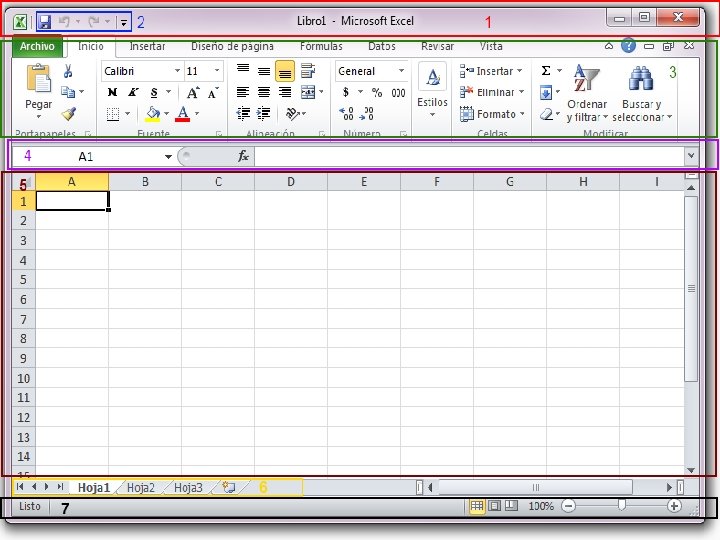Click the Save icon in quick access toolbar
This screenshot has width=720, height=540.
click(45, 22)
